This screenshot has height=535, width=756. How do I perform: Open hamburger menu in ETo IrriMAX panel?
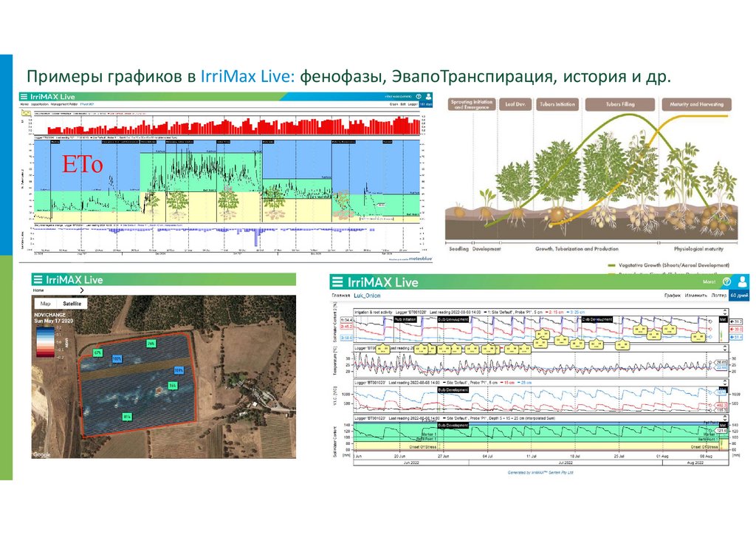click(x=24, y=97)
